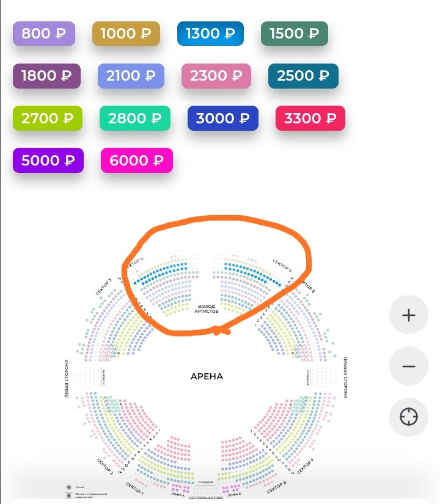Image resolution: width=440 pixels, height=504 pixels.
Task: Choose the 2500 ₽ price filter
Action: (303, 76)
